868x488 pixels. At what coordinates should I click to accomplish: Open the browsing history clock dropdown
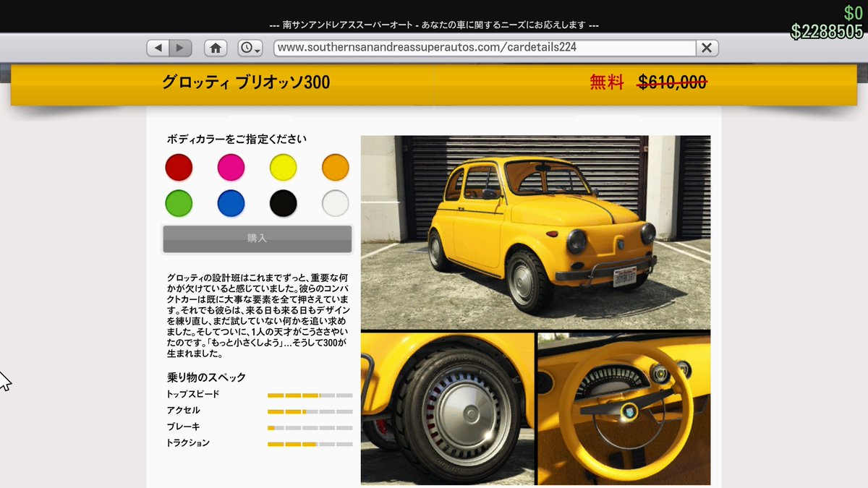click(x=250, y=48)
